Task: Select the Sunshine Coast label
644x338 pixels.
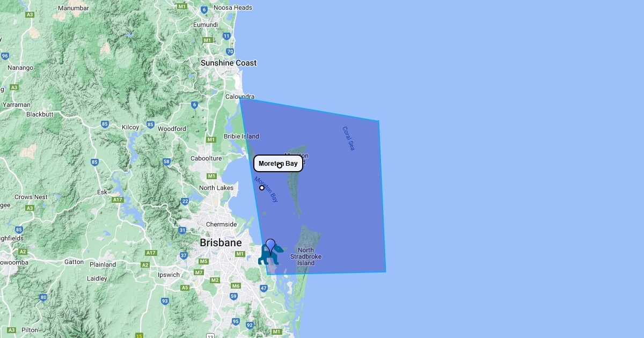Action: [x=229, y=63]
